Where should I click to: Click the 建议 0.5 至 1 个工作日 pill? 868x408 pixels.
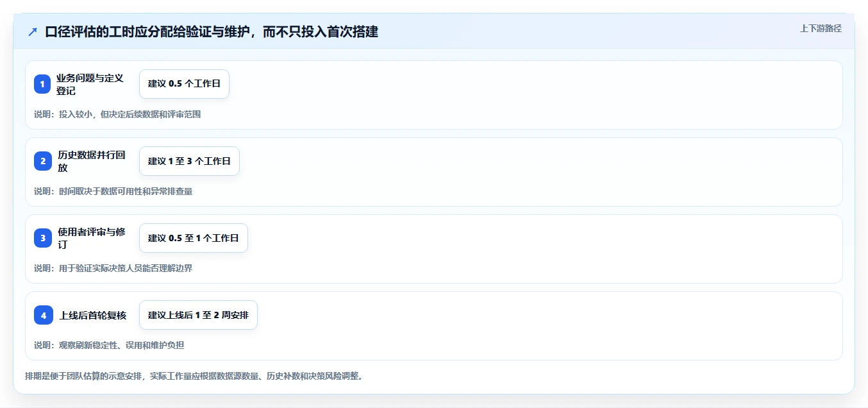194,238
